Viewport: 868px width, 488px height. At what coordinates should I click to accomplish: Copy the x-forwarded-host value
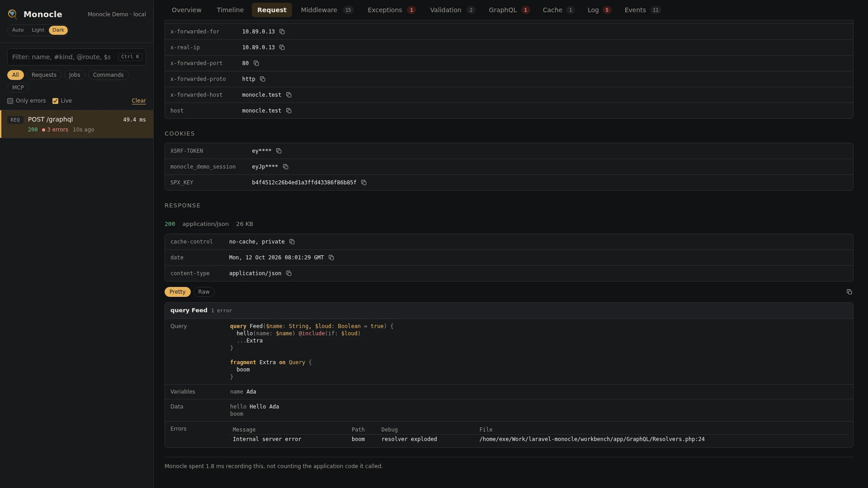tap(289, 95)
